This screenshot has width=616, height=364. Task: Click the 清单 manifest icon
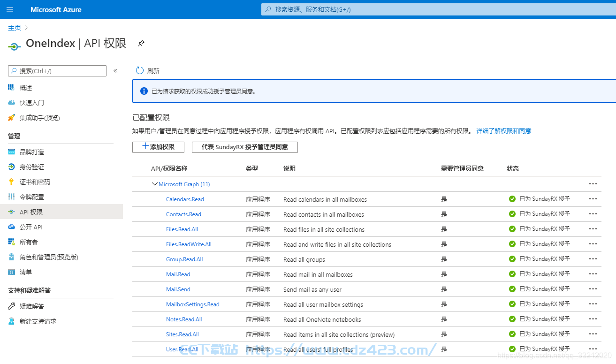[x=11, y=272]
